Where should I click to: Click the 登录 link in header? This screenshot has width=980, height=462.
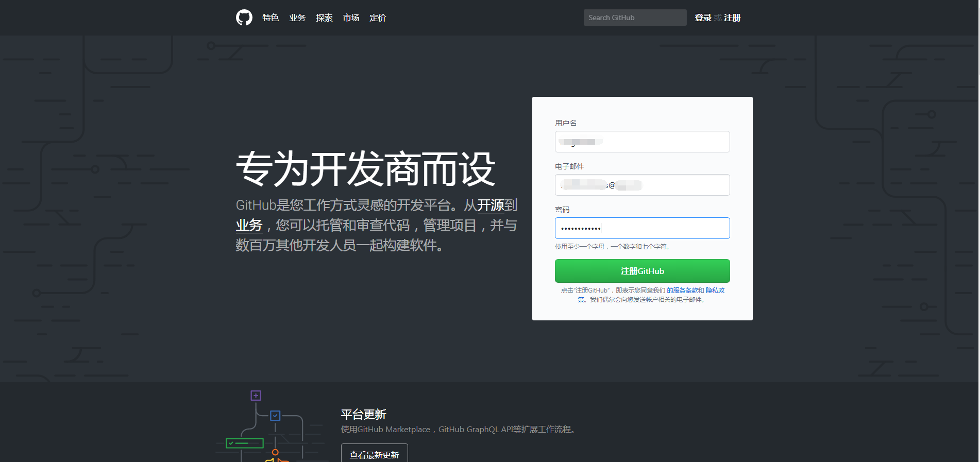tap(703, 18)
